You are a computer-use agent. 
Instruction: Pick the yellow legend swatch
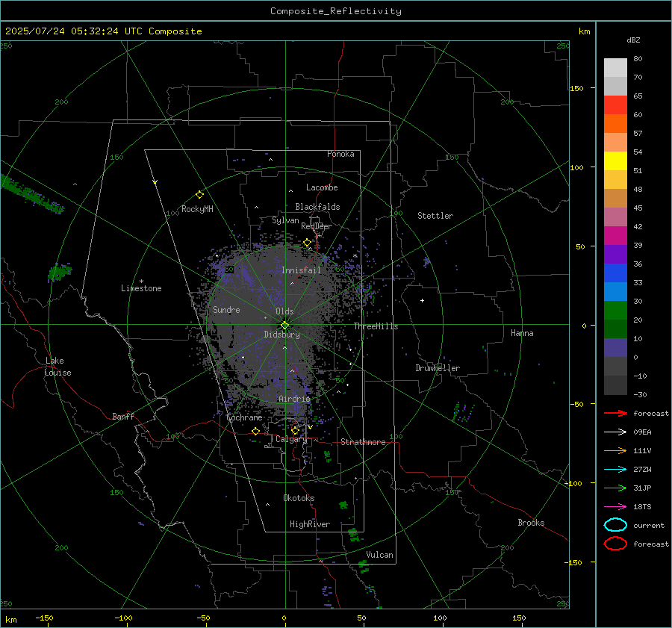(x=615, y=161)
